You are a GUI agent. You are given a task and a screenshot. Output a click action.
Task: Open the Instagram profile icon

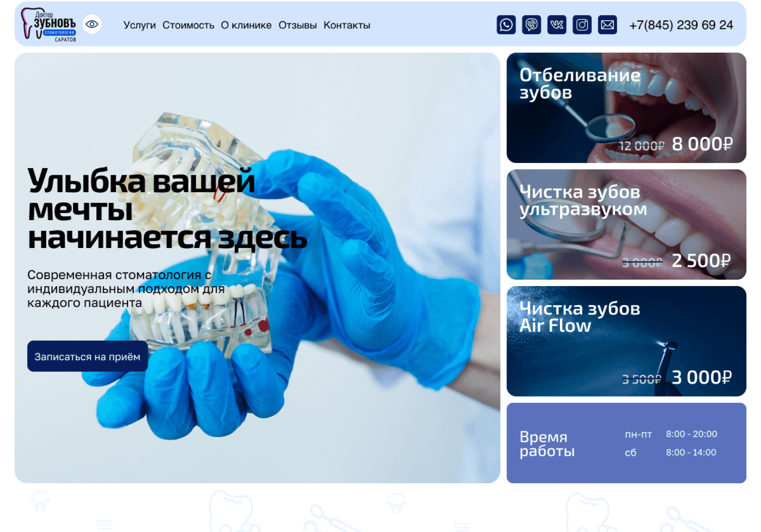[582, 25]
